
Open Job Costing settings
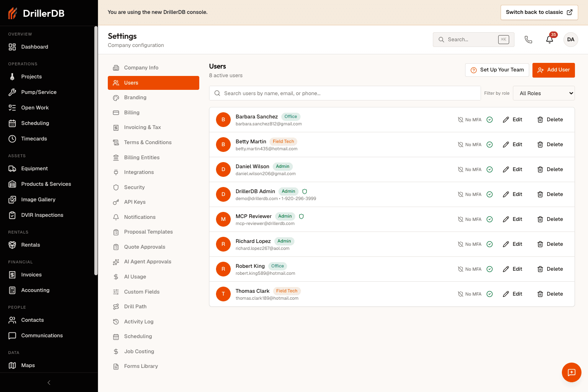pos(154,352)
